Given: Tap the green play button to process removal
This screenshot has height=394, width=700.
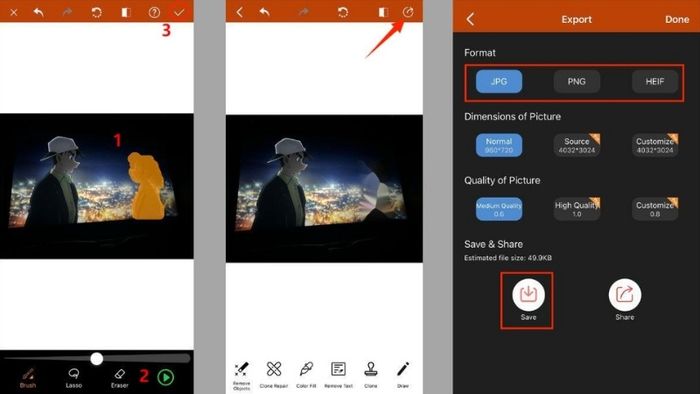Looking at the screenshot, I should pos(166,377).
